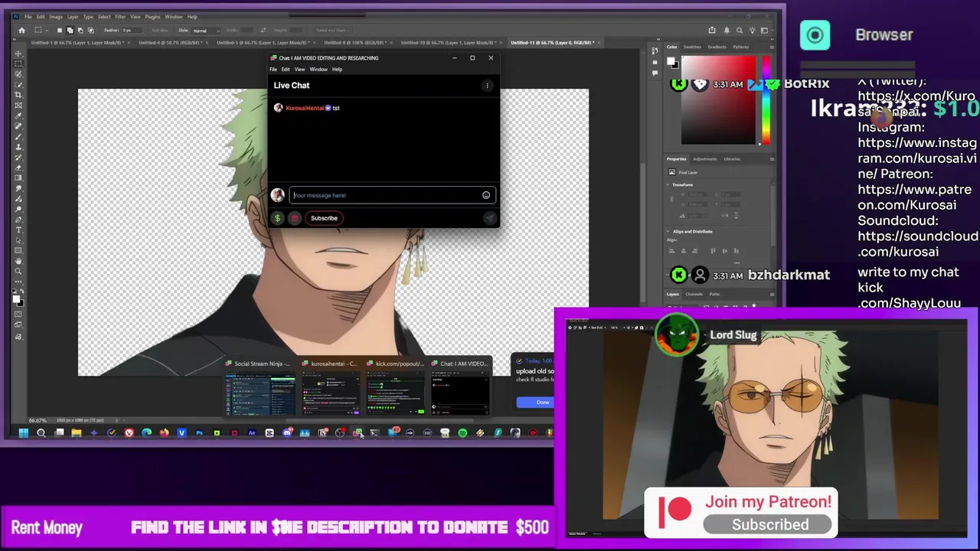
Task: Select the Eraser tool
Action: (x=18, y=168)
